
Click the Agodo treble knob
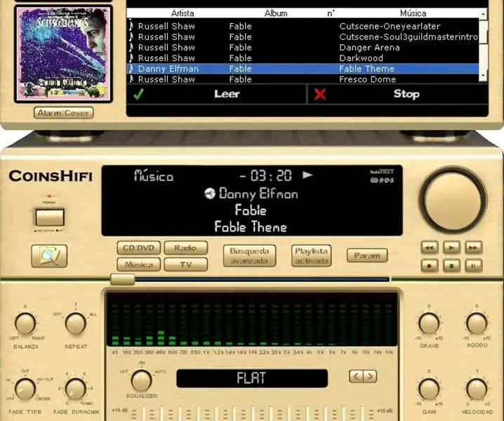(477, 323)
